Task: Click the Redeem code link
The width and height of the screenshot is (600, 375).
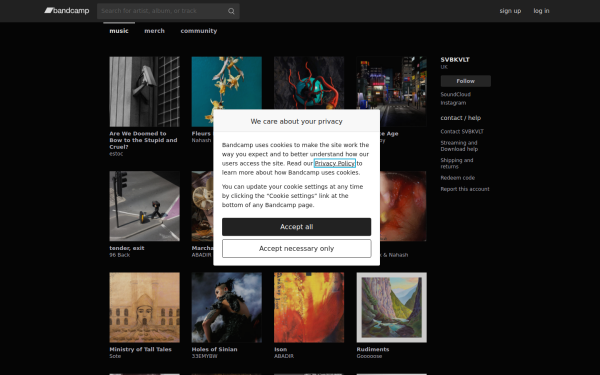Action: [458, 178]
